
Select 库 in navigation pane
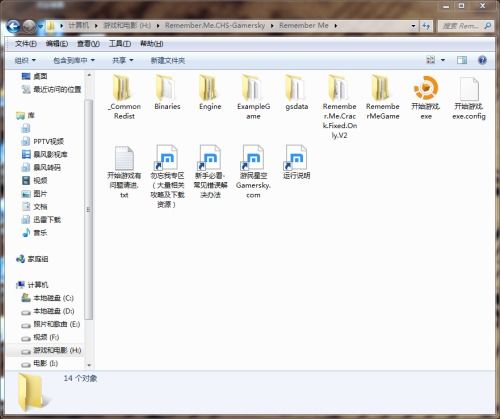25,115
